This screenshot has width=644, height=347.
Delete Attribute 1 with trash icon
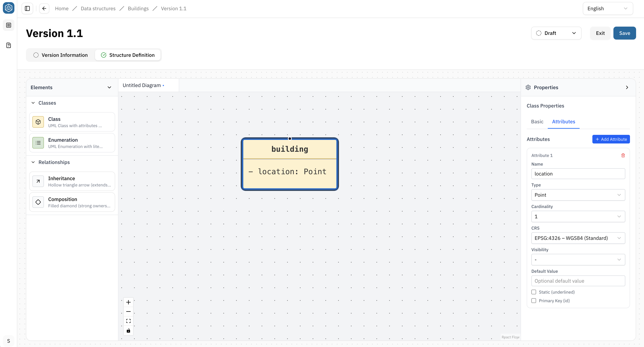tap(623, 155)
